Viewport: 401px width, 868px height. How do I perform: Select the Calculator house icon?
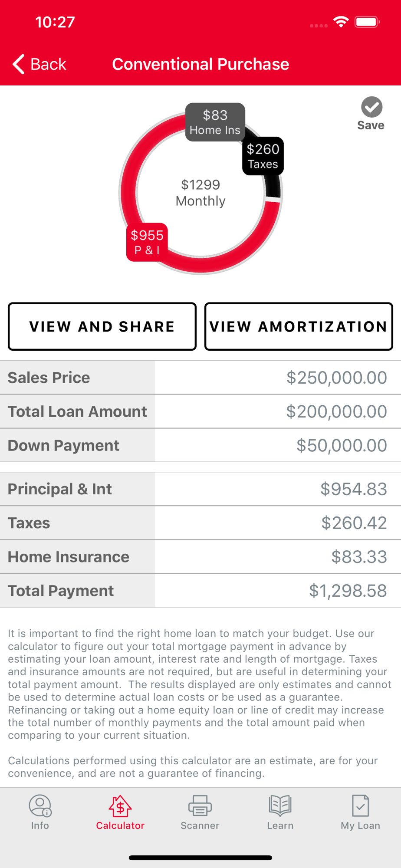point(120,806)
